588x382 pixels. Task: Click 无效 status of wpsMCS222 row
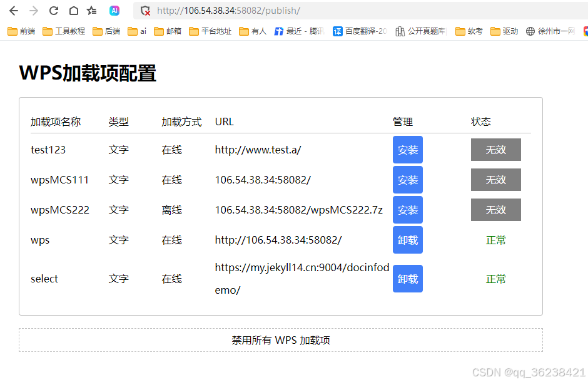tap(496, 210)
